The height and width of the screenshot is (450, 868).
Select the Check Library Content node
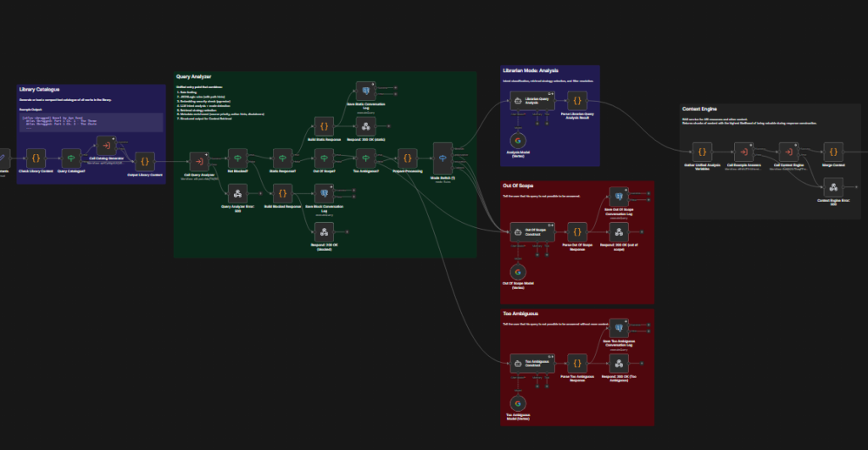pyautogui.click(x=36, y=158)
